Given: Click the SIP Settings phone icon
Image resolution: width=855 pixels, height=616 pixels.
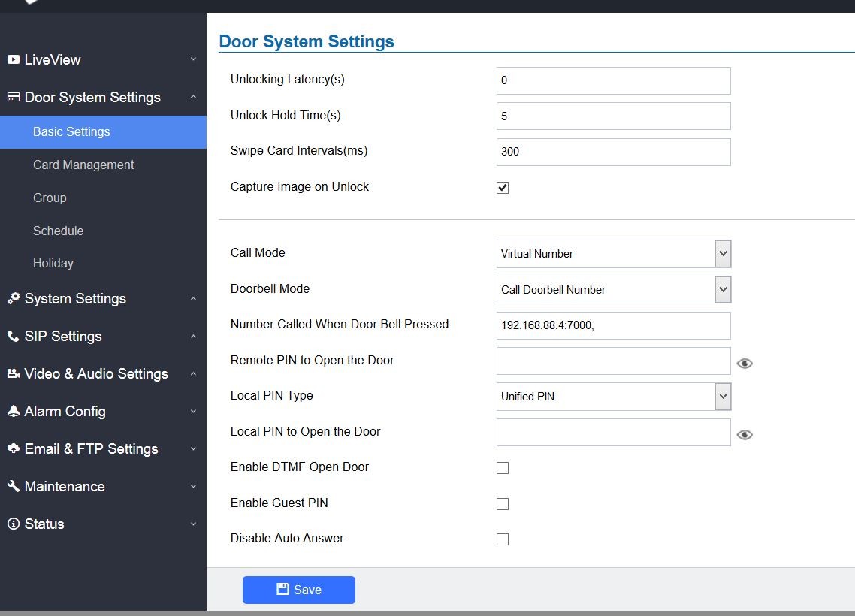Looking at the screenshot, I should (14, 336).
